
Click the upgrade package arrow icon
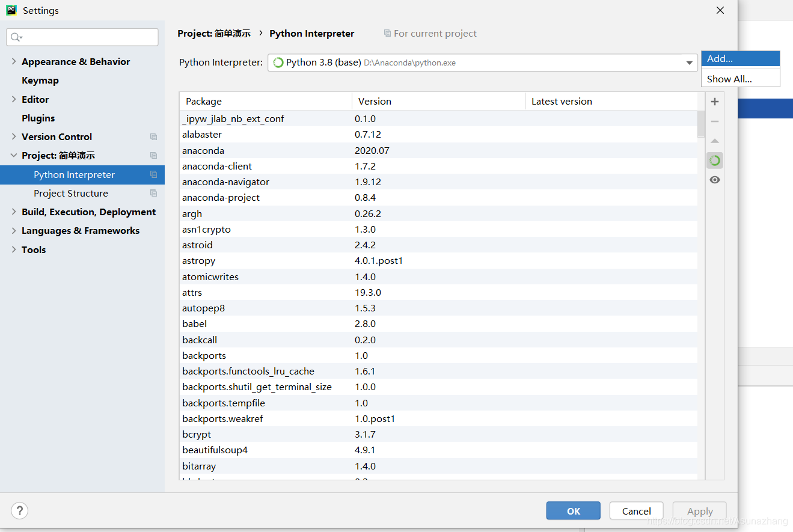(715, 141)
